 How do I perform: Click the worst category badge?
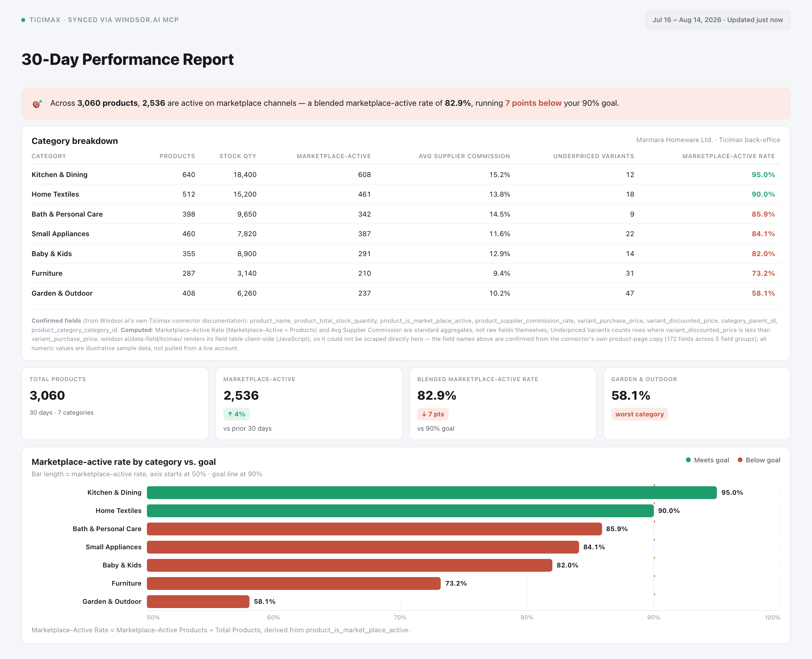point(639,414)
